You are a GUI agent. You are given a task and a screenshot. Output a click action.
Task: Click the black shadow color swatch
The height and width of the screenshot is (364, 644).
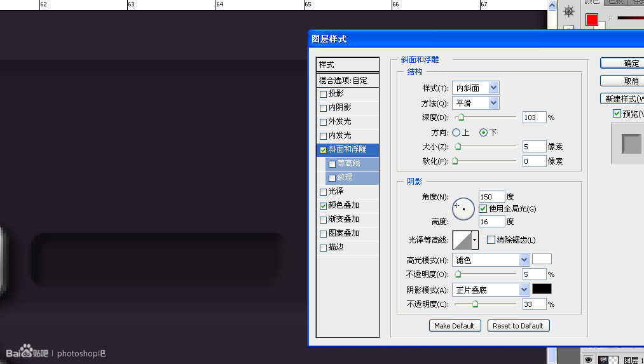click(542, 289)
